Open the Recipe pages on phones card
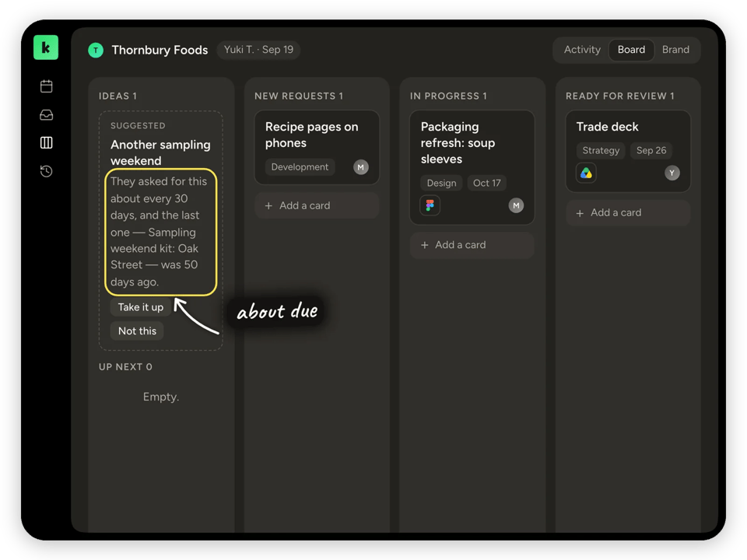 coord(317,147)
